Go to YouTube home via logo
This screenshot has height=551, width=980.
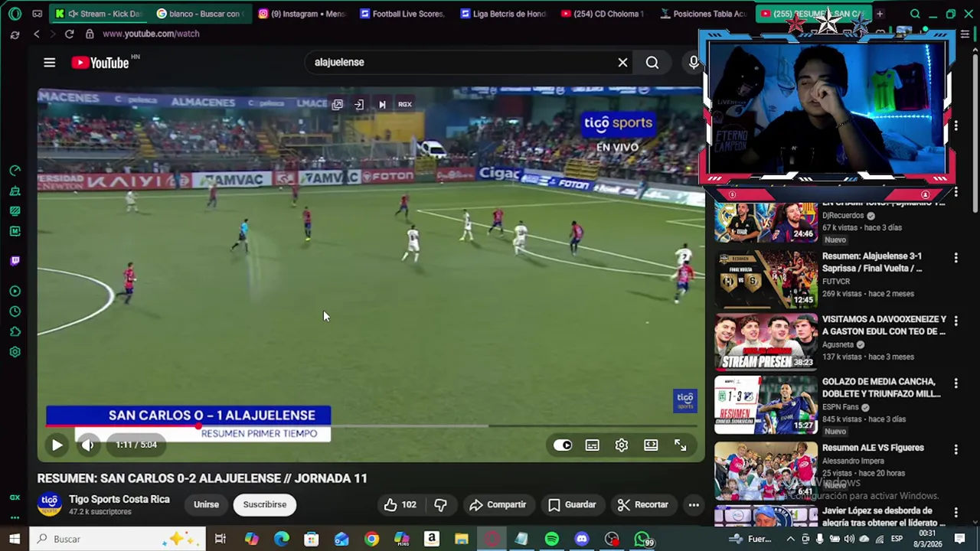(100, 63)
